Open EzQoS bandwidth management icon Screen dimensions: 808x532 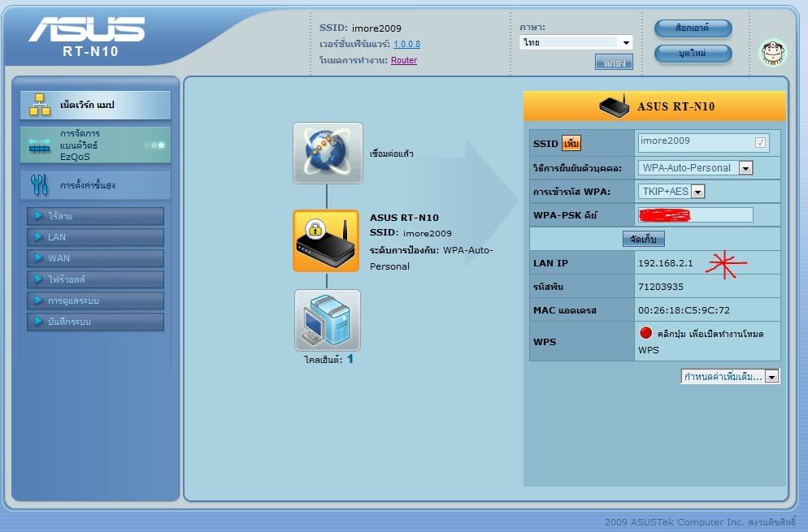(40, 145)
